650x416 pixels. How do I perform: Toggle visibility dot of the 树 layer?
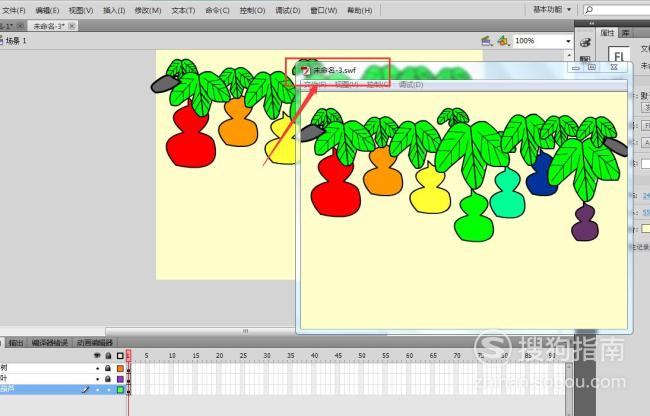(98, 368)
